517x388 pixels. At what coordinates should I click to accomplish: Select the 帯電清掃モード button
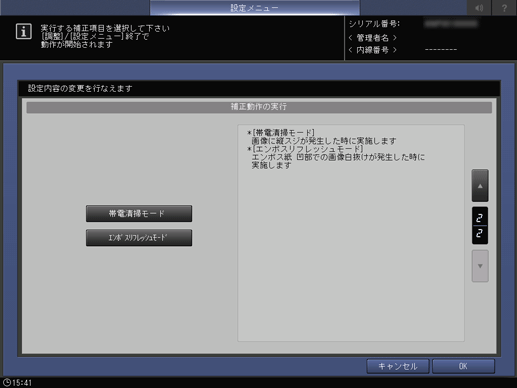pos(139,213)
